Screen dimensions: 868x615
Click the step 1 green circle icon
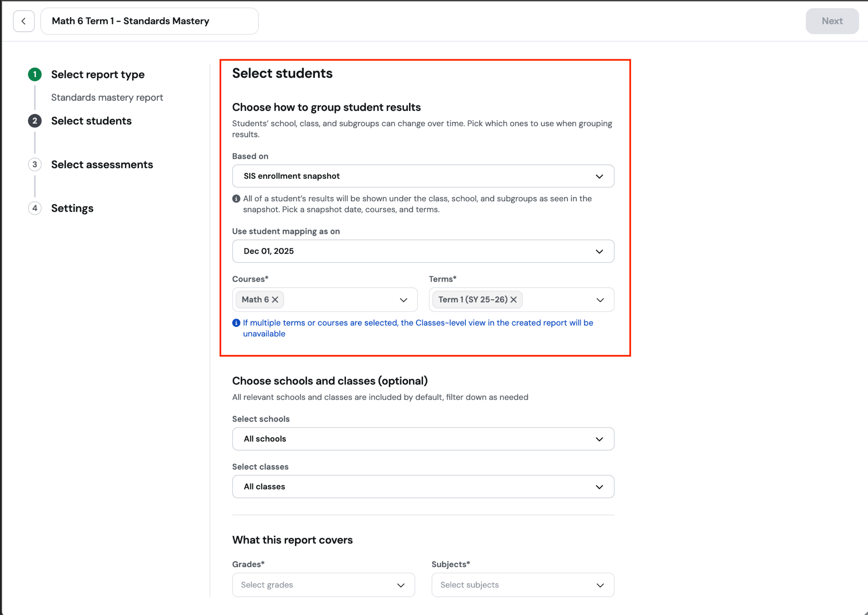(35, 75)
